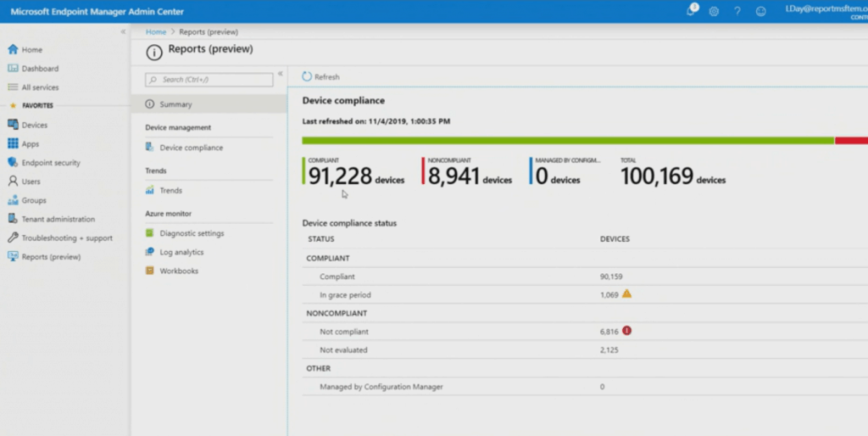The height and width of the screenshot is (436, 868).
Task: Click the Home breadcrumb link
Action: coord(156,31)
